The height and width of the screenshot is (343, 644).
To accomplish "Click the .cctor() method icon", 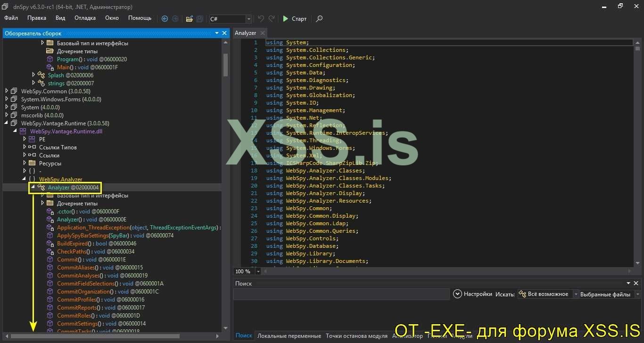I will tap(50, 212).
